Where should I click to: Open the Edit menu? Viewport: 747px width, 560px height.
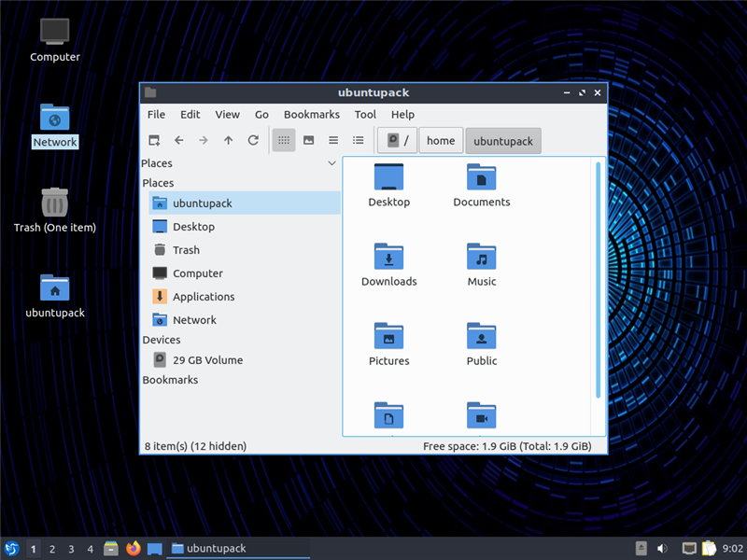coord(190,115)
